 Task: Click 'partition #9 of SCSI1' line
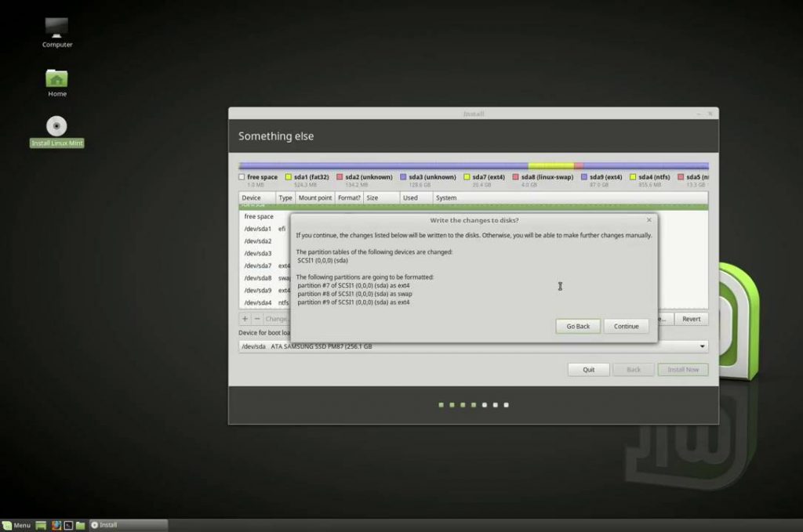(354, 302)
